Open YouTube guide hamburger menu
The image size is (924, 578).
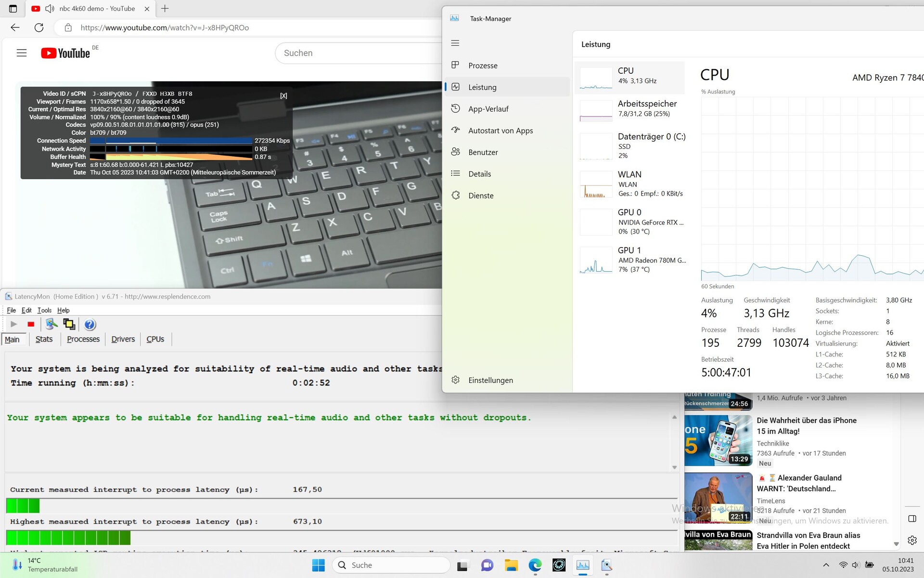[22, 53]
